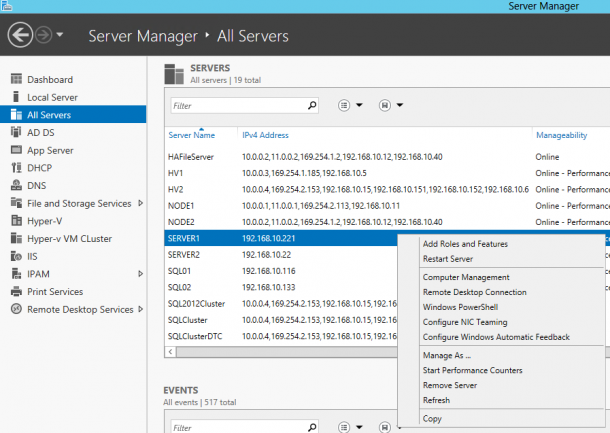
Task: Select Start Performance Counters
Action: click(x=472, y=370)
